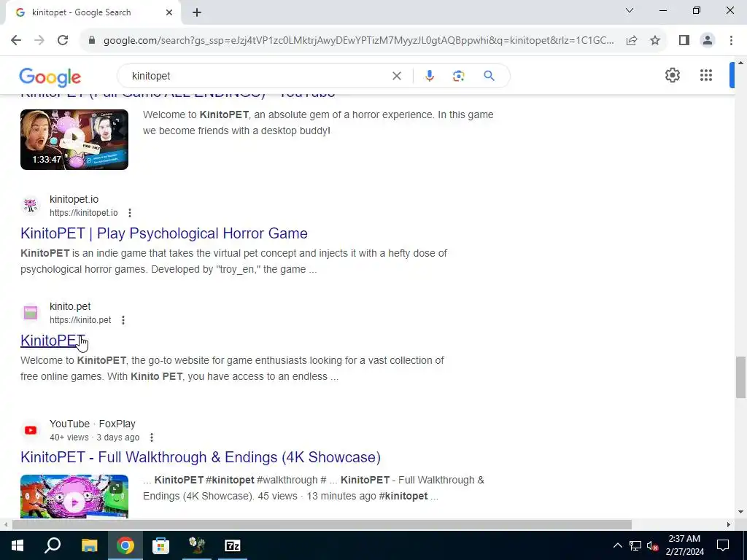
Task: Click the kinitopet.io site favicon
Action: [31, 206]
